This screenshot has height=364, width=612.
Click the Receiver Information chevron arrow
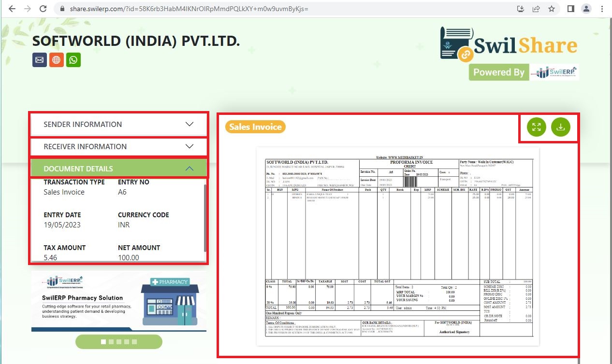189,147
